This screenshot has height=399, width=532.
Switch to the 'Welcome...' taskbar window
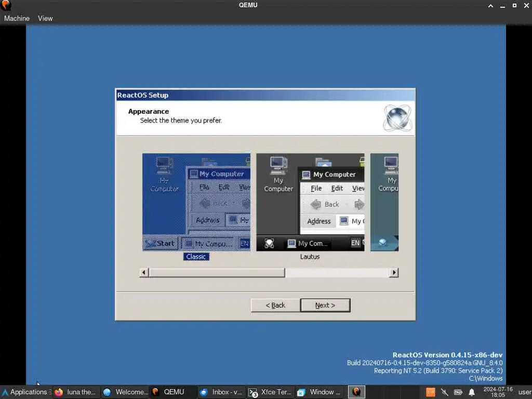126,392
